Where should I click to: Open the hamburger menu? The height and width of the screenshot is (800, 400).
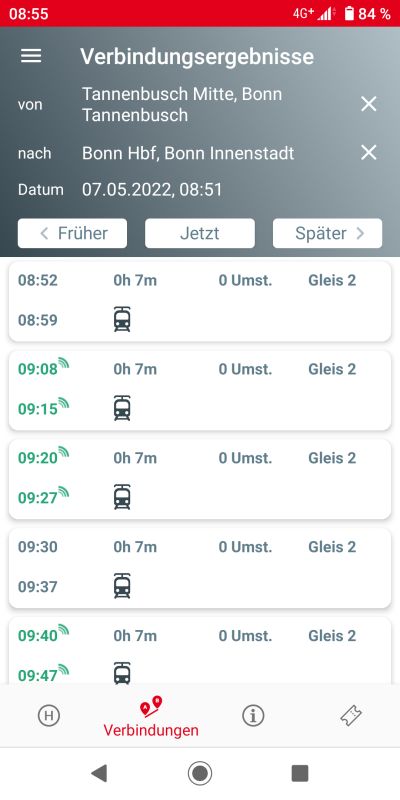click(x=31, y=56)
